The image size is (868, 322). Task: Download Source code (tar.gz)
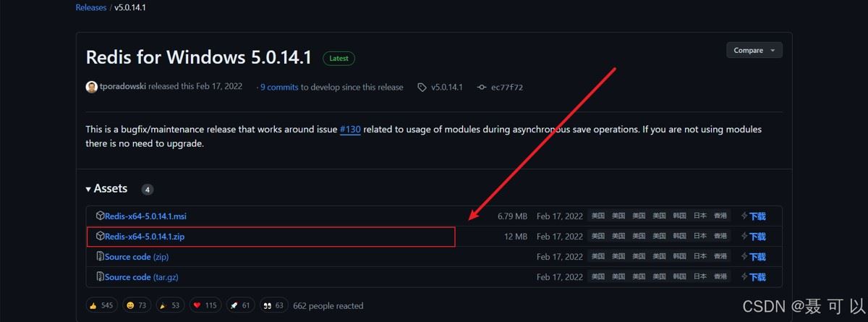click(x=141, y=277)
